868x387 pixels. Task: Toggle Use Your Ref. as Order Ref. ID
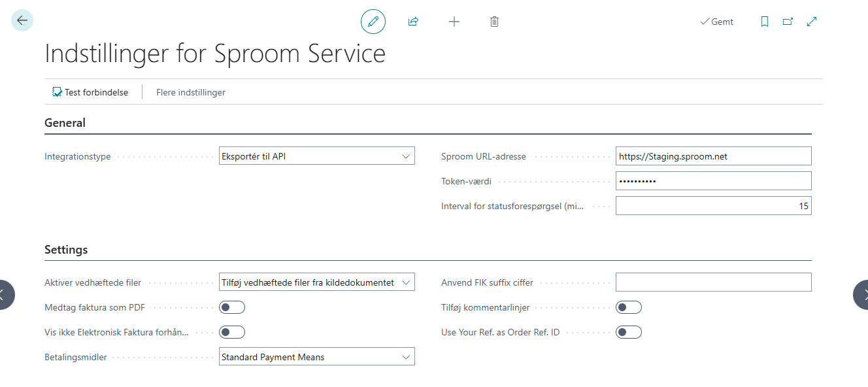(629, 332)
